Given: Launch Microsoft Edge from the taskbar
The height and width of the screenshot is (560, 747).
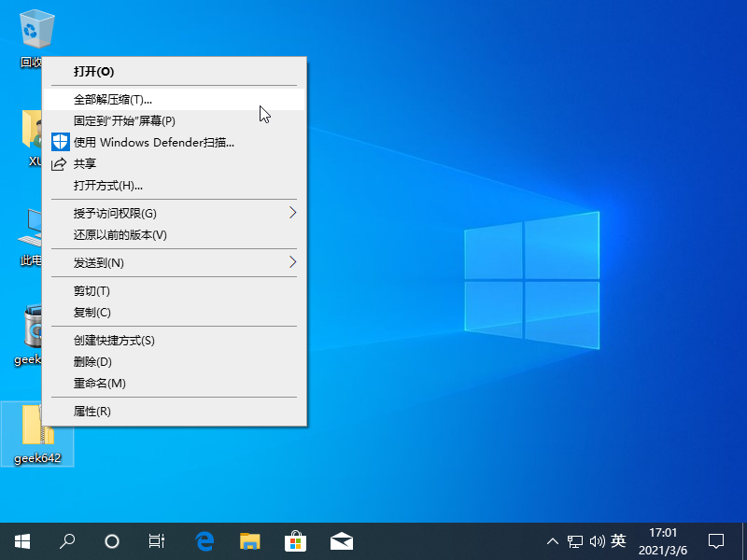Looking at the screenshot, I should [x=204, y=540].
